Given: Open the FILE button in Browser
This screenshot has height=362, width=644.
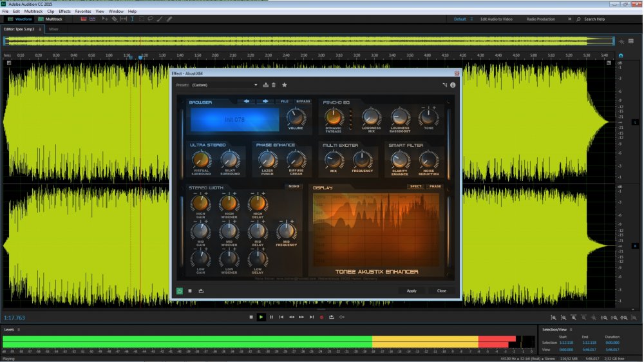Looking at the screenshot, I should point(285,101).
